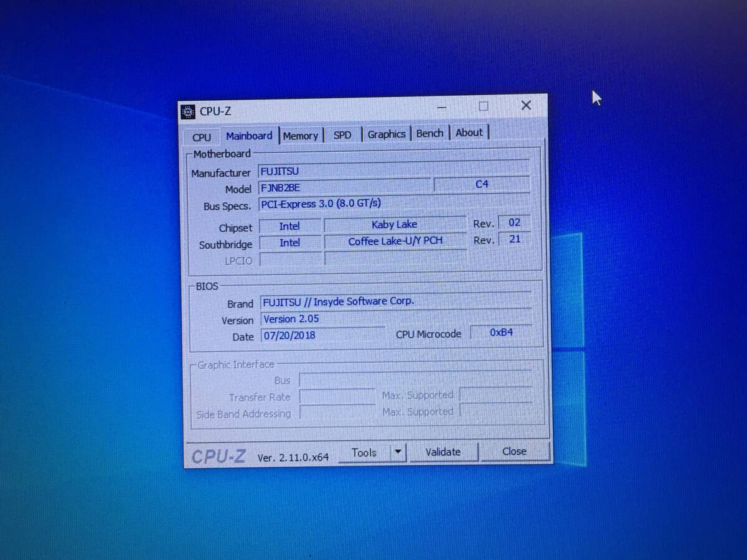Click the Transfer Rate field
The image size is (747, 560).
337,396
